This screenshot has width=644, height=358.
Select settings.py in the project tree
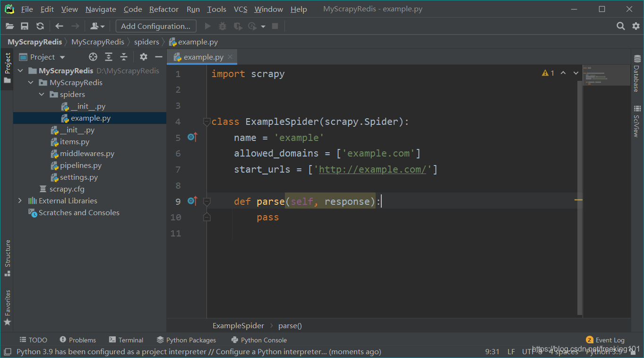point(78,177)
